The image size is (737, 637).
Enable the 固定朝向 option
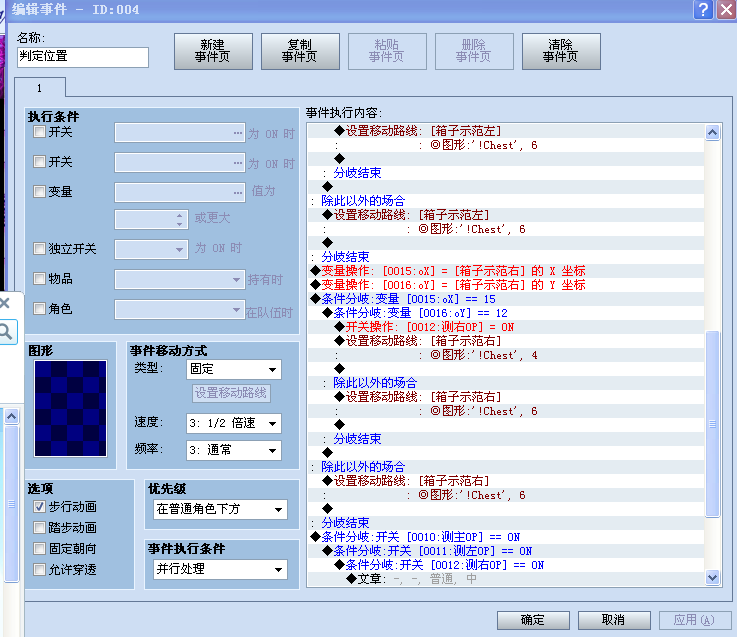[39, 549]
